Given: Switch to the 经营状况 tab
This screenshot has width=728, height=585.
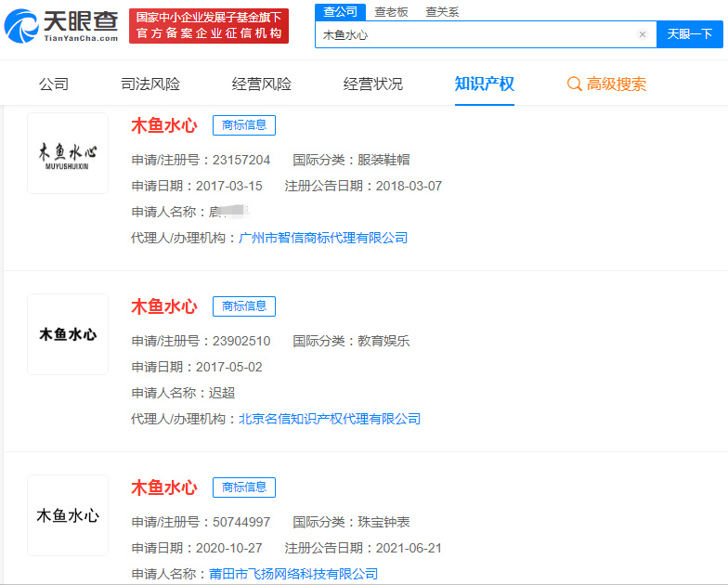Looking at the screenshot, I should click(373, 84).
